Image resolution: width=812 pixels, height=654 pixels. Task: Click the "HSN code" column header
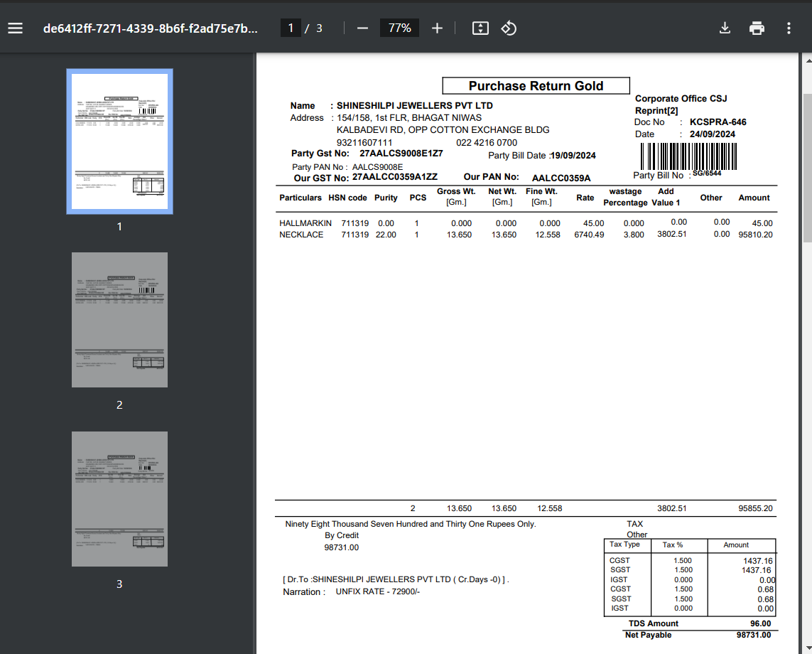coord(347,198)
